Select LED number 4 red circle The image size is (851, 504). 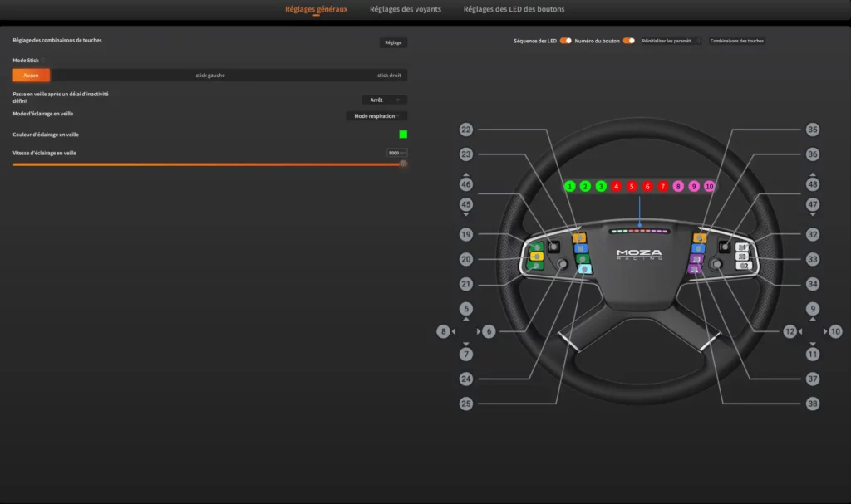[616, 187]
